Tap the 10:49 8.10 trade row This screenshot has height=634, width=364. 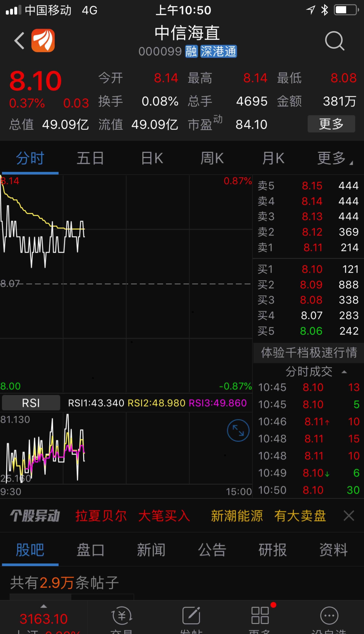click(x=308, y=473)
